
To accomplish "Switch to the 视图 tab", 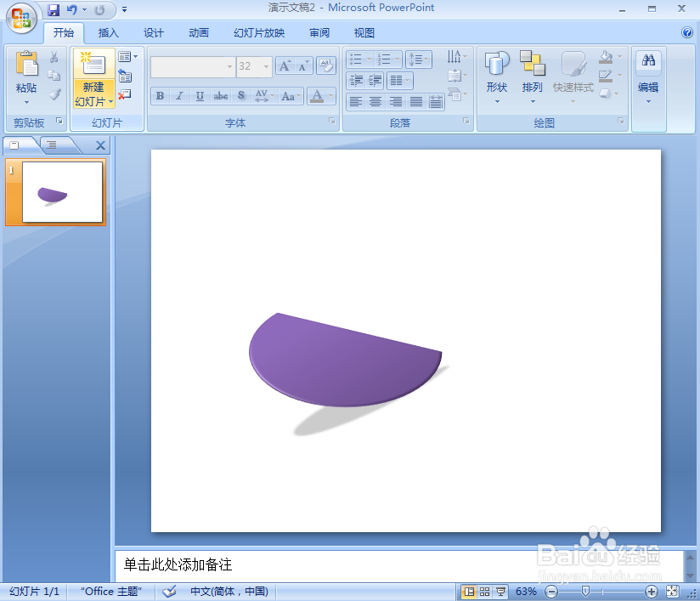I will pyautogui.click(x=364, y=32).
